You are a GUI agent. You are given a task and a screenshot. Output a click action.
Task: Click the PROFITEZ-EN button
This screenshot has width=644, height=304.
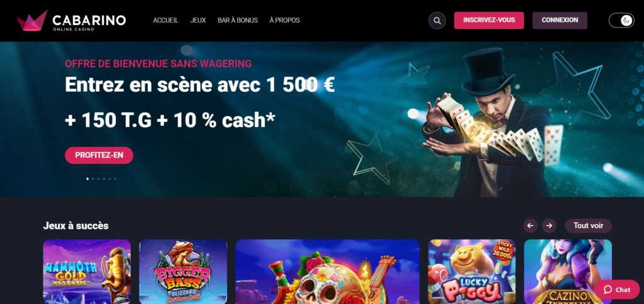click(x=99, y=156)
